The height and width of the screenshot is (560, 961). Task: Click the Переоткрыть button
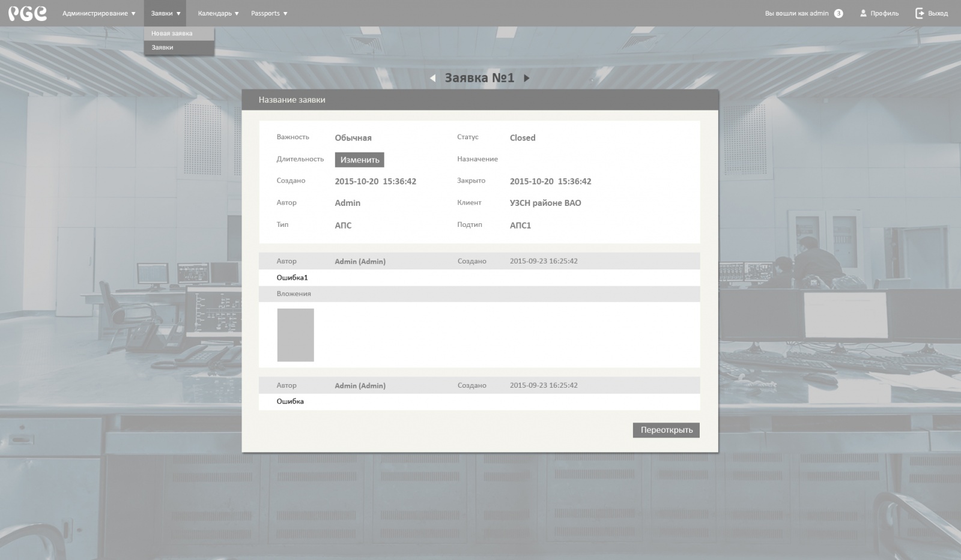pyautogui.click(x=666, y=430)
